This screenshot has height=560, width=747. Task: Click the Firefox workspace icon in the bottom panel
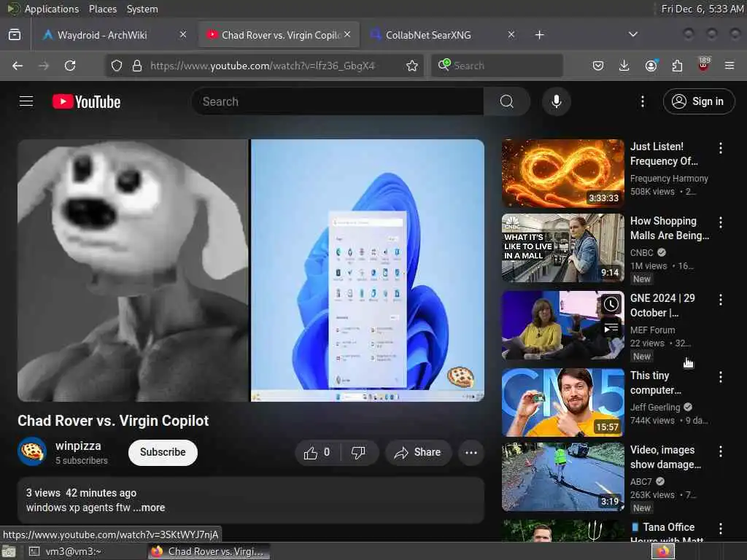coord(663,551)
